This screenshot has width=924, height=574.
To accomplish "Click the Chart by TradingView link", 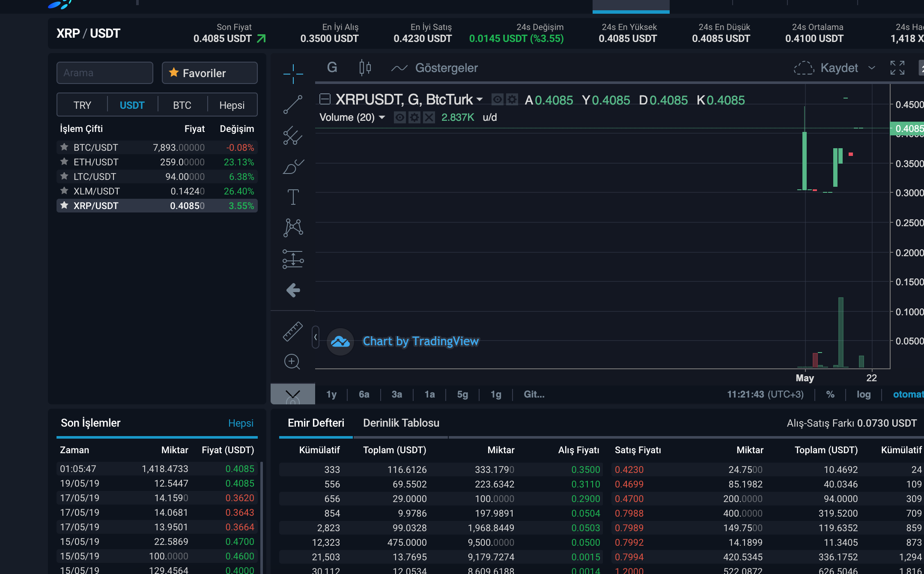I will tap(420, 341).
